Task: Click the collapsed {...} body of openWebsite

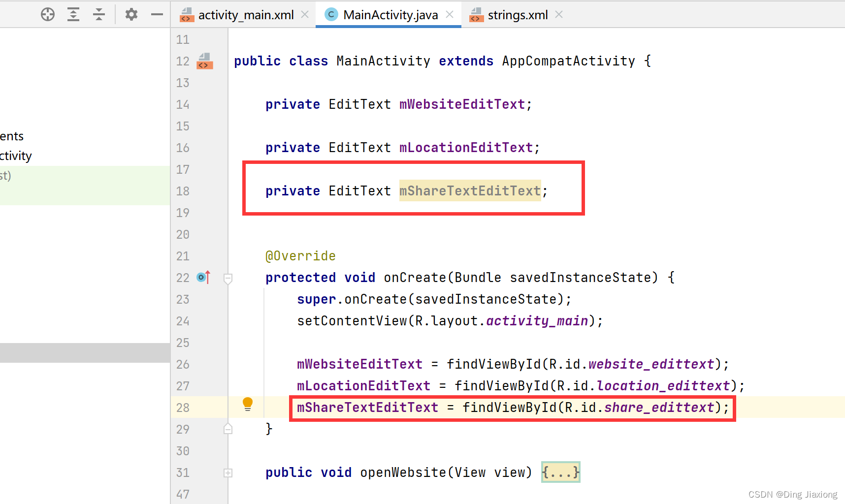Action: click(x=560, y=472)
